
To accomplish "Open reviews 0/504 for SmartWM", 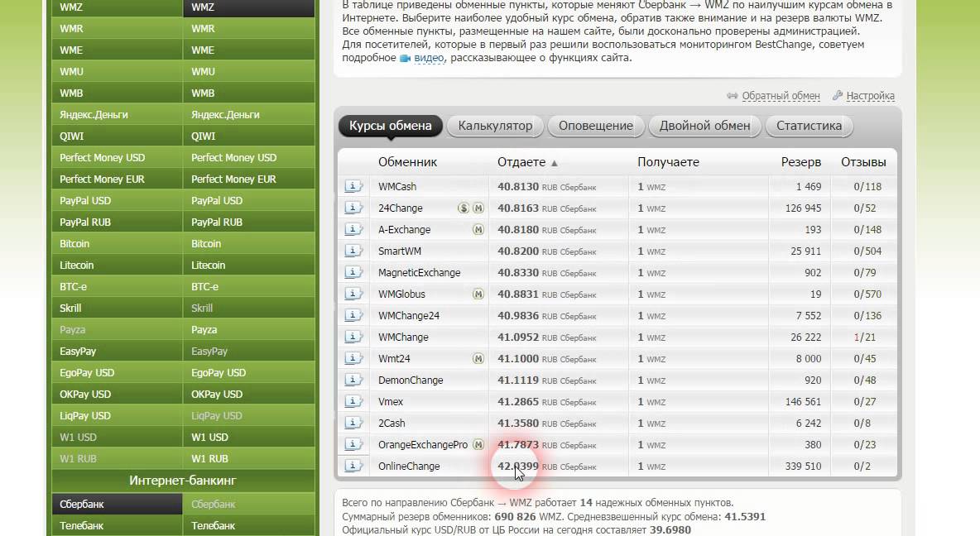I will click(x=867, y=251).
